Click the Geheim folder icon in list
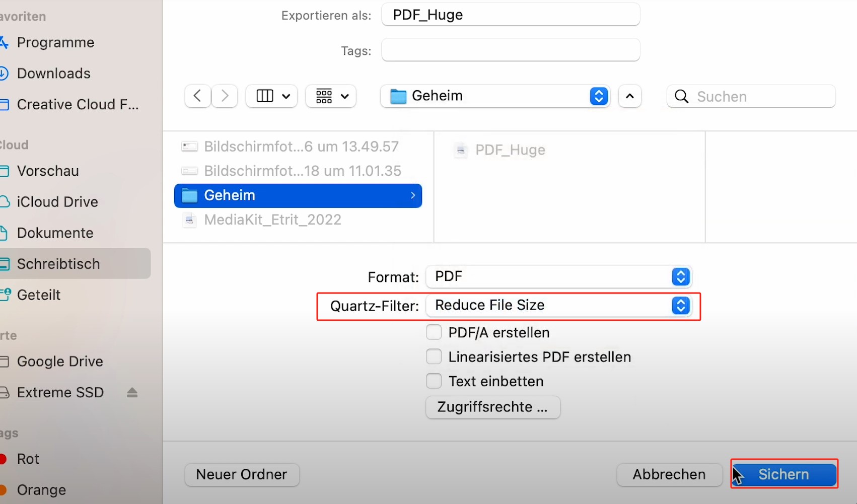857x504 pixels. click(x=189, y=195)
